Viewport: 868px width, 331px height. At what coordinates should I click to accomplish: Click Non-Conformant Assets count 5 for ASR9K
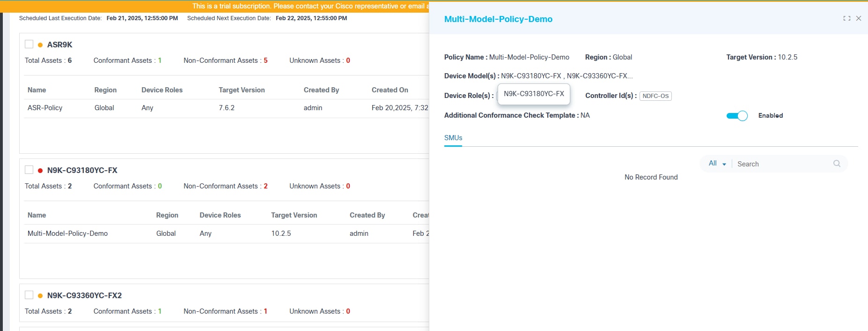coord(265,60)
